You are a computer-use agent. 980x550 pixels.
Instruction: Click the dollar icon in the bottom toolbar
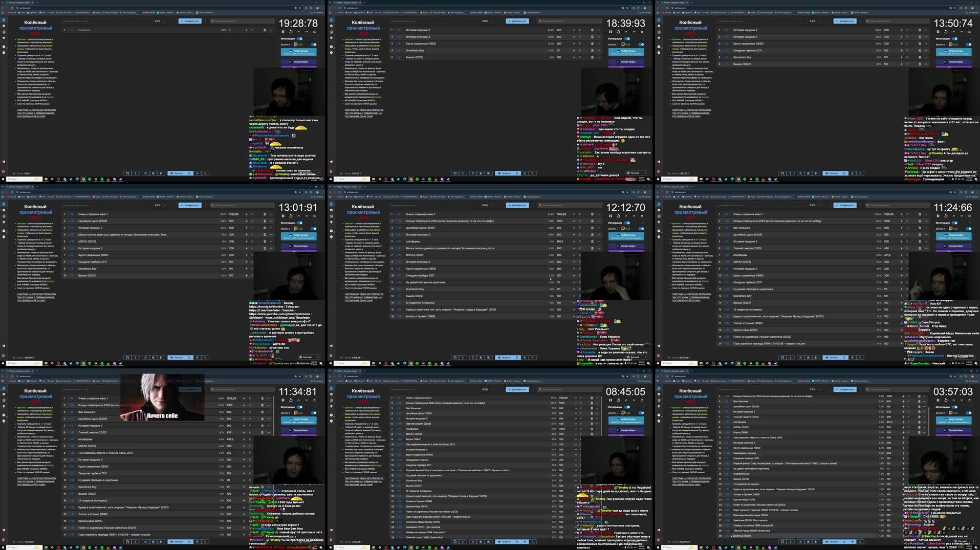tap(136, 173)
